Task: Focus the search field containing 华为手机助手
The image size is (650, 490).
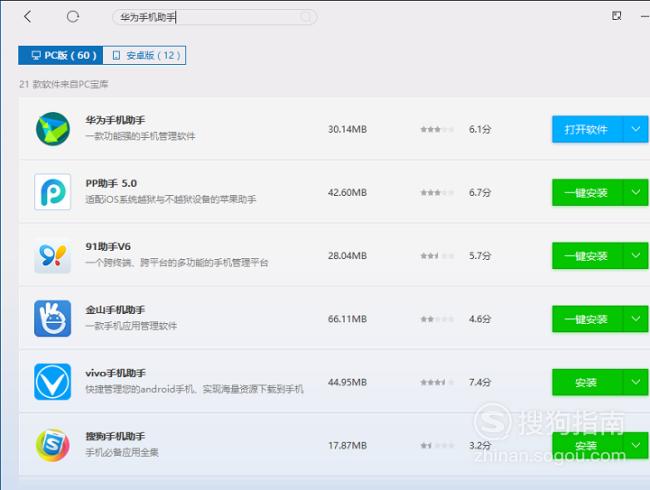Action: [215, 17]
